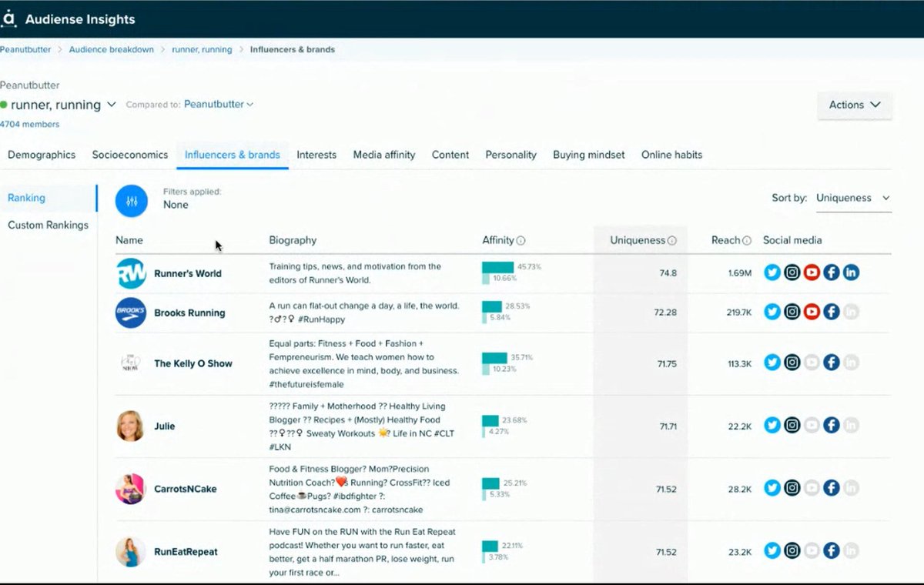Click the Audiense Insights logo icon
Viewport: 924px width, 585px height.
(x=8, y=19)
